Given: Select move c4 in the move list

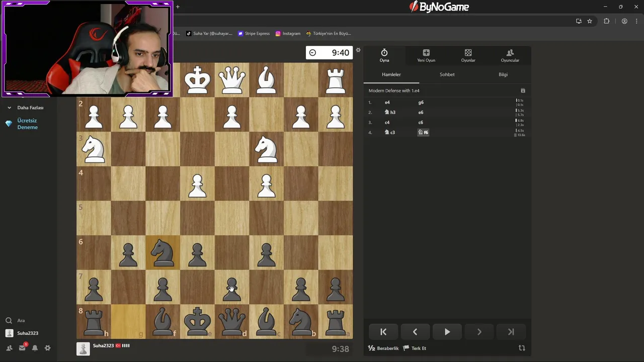Looking at the screenshot, I should 387,122.
